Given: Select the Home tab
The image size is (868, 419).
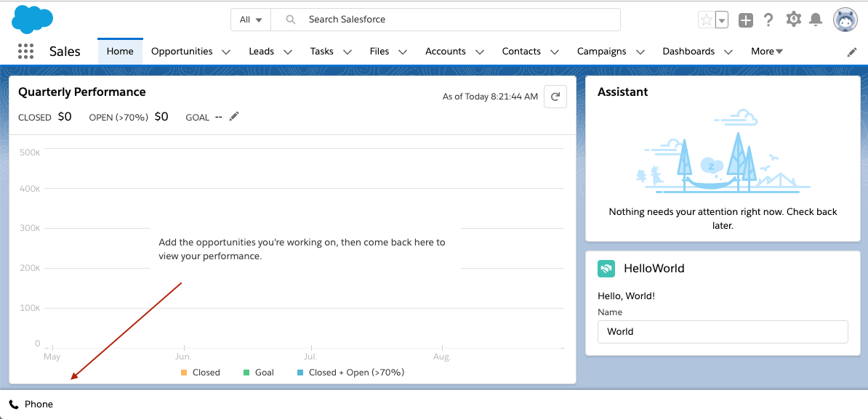Looking at the screenshot, I should pos(120,51).
